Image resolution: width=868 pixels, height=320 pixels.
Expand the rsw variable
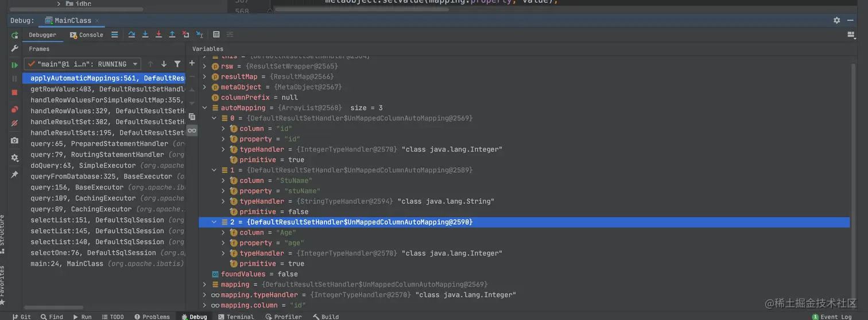(x=205, y=66)
